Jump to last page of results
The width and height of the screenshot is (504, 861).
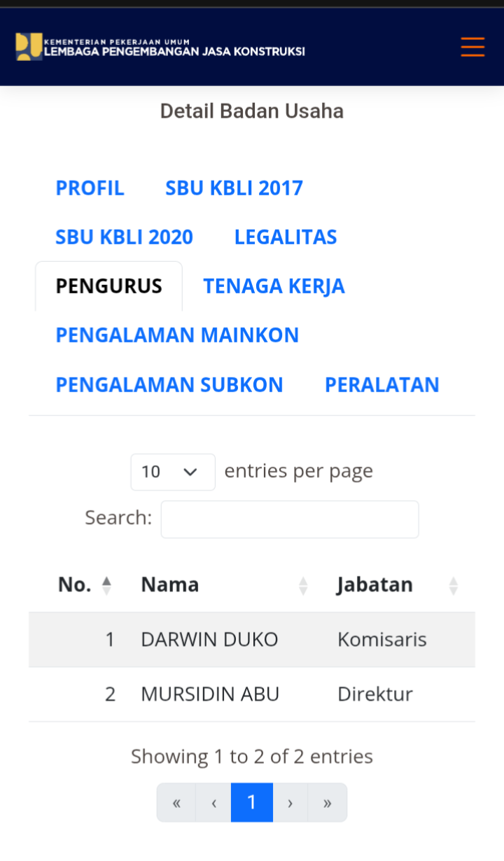[x=327, y=803]
